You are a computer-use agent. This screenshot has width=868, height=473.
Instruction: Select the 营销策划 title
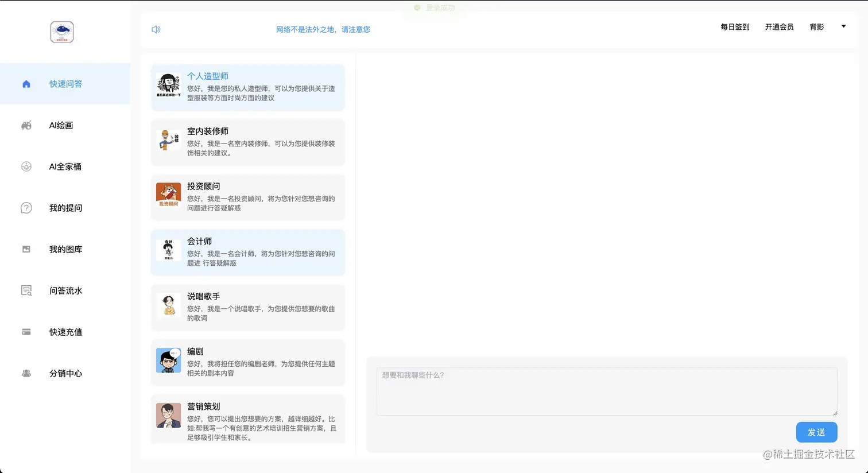point(204,406)
